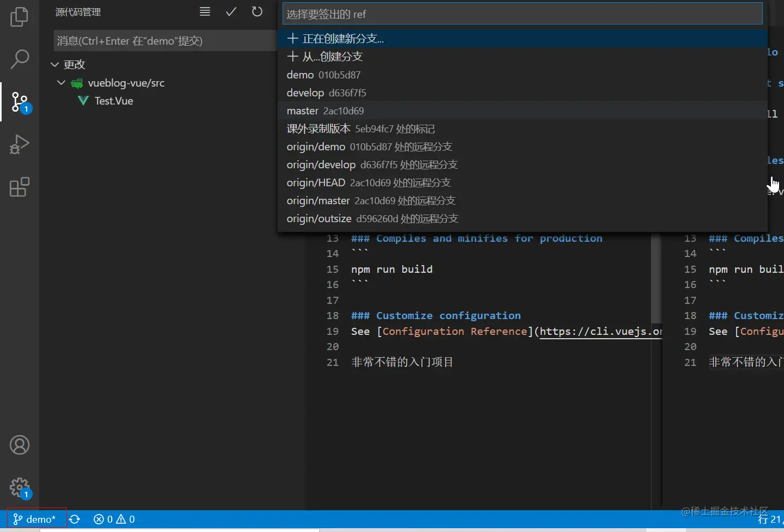Check out the 课外录制版本 tag
The height and width of the screenshot is (532, 784).
click(x=522, y=129)
